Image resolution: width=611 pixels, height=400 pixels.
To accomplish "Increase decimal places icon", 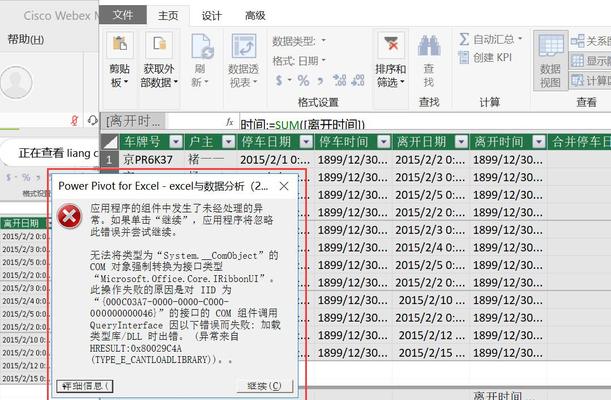I will click(x=339, y=80).
